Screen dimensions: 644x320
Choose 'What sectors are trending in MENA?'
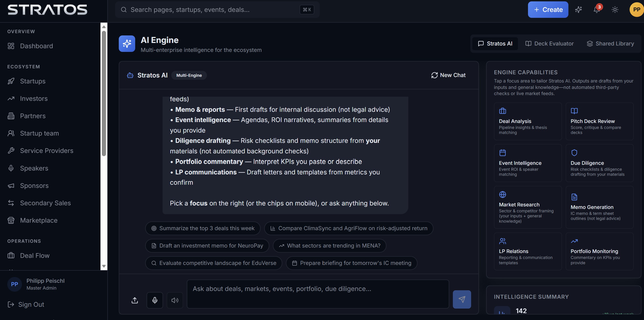(x=330, y=246)
